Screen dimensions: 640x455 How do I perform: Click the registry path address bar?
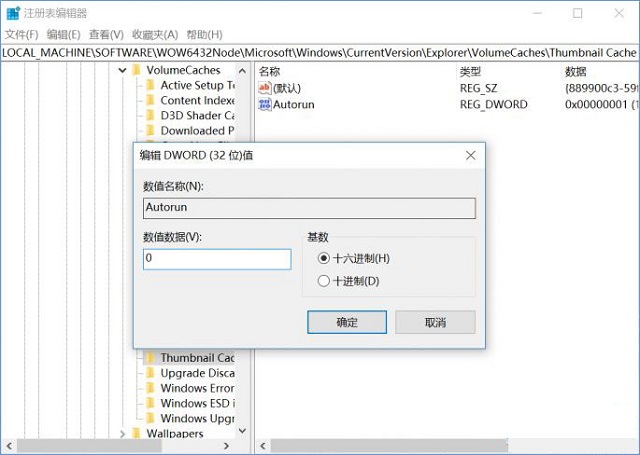coord(320,53)
